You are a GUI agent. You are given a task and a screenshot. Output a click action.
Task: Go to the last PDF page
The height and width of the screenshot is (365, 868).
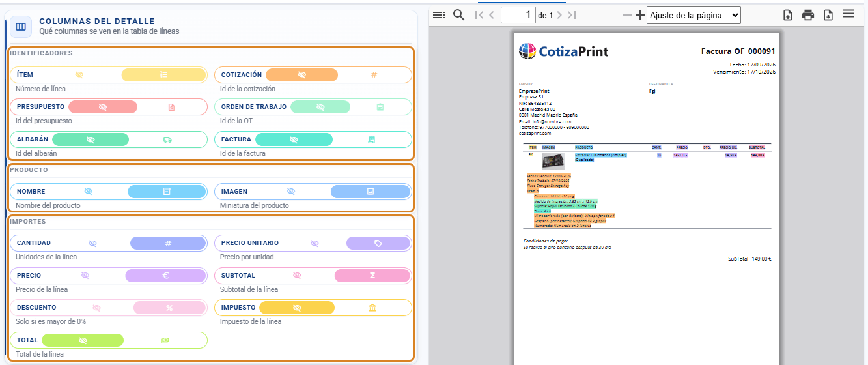click(571, 15)
